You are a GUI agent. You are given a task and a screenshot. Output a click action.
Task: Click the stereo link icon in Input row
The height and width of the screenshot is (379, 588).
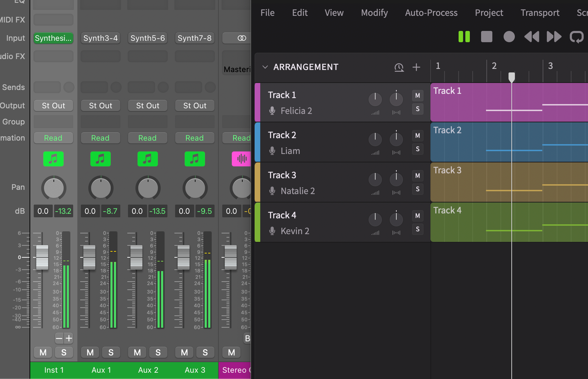coord(242,38)
